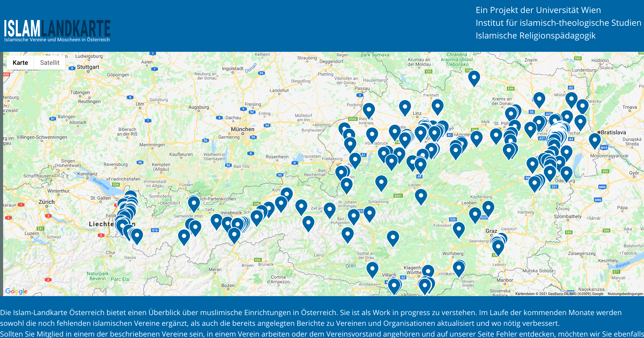Click the Konstanz label on map

pos(87,174)
